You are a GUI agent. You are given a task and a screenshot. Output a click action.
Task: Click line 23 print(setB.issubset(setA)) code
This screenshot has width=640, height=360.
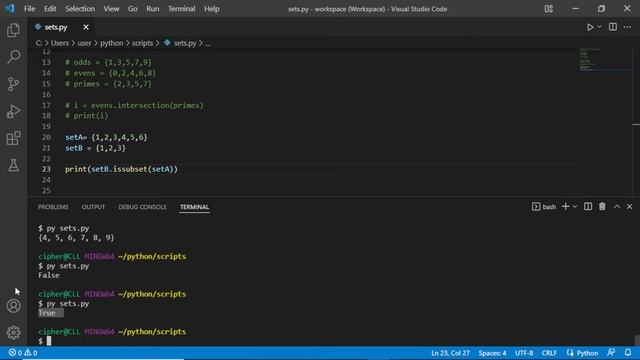[121, 169]
